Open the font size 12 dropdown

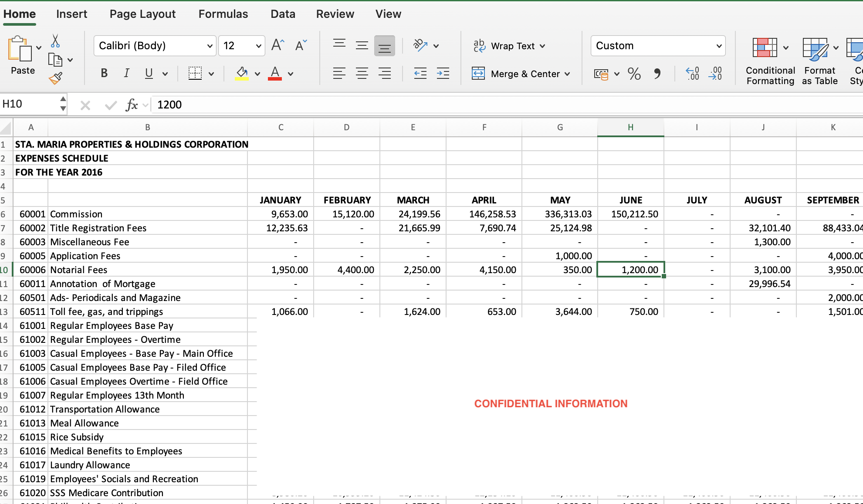click(x=258, y=46)
